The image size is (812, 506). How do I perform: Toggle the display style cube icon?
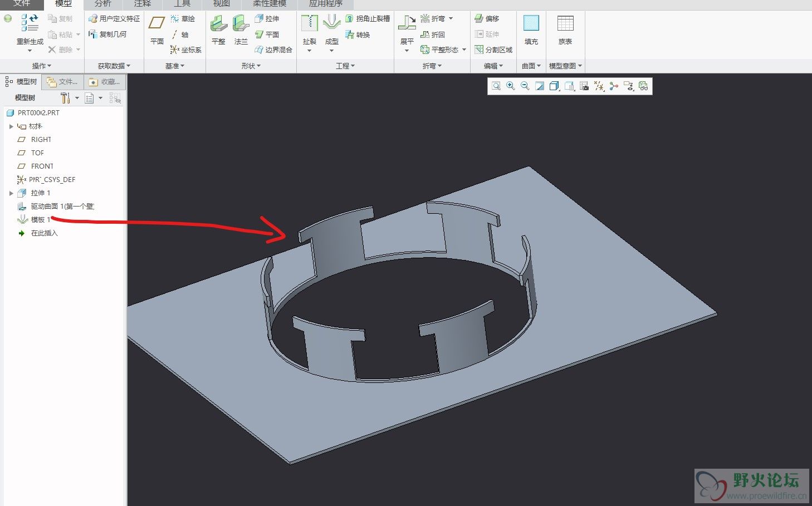point(554,86)
